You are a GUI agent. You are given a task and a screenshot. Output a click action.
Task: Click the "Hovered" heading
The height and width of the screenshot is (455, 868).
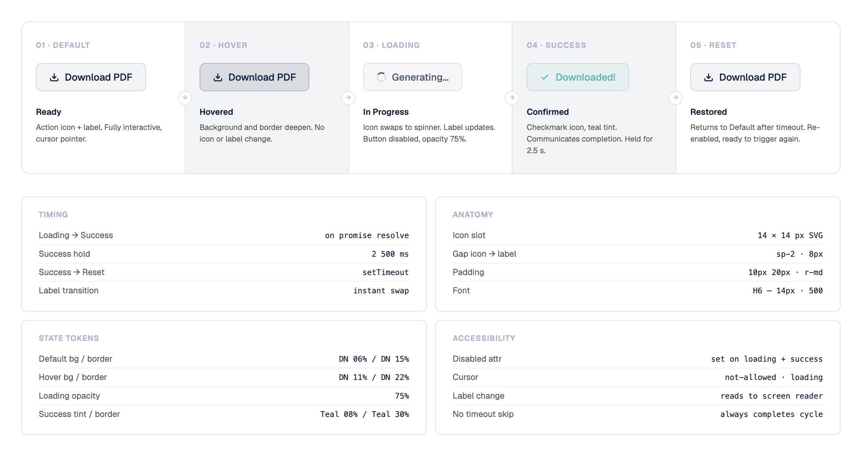pos(216,112)
